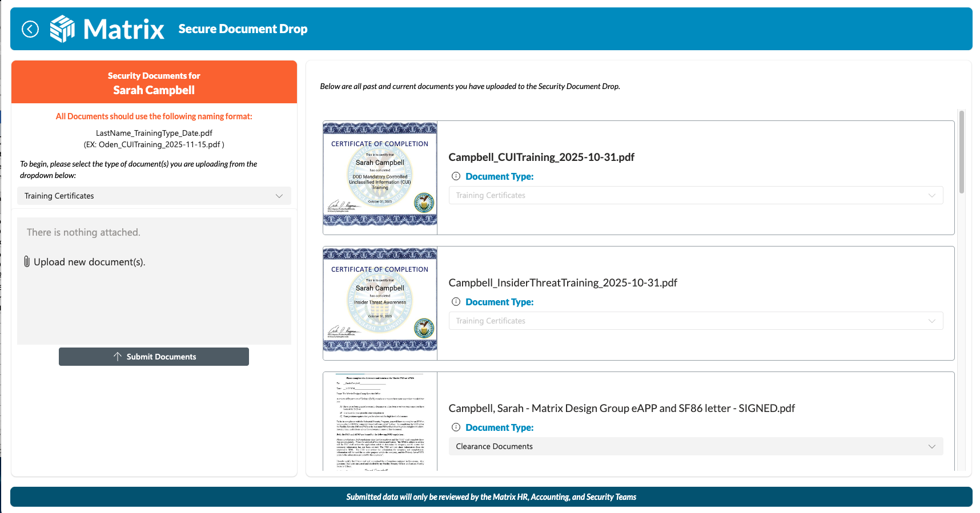Screen dimensions: 980x513
Task: Click the 'All Documents should use' naming heading
Action: point(154,116)
